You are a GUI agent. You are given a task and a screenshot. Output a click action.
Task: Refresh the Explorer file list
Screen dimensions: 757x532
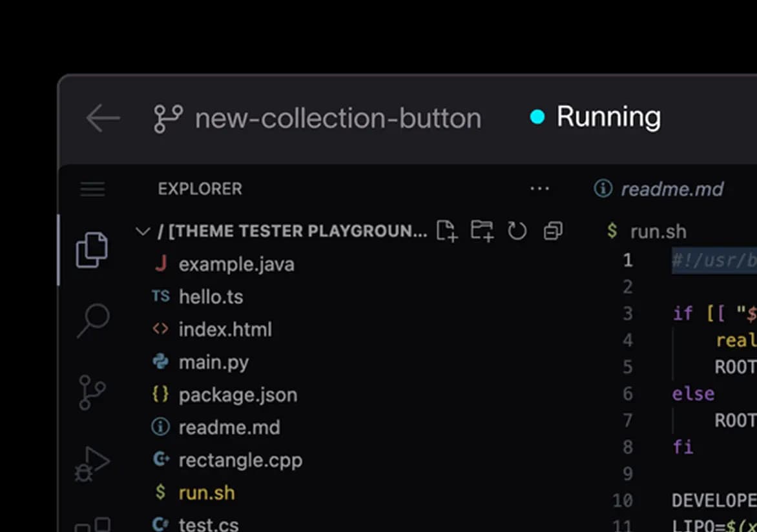click(517, 230)
